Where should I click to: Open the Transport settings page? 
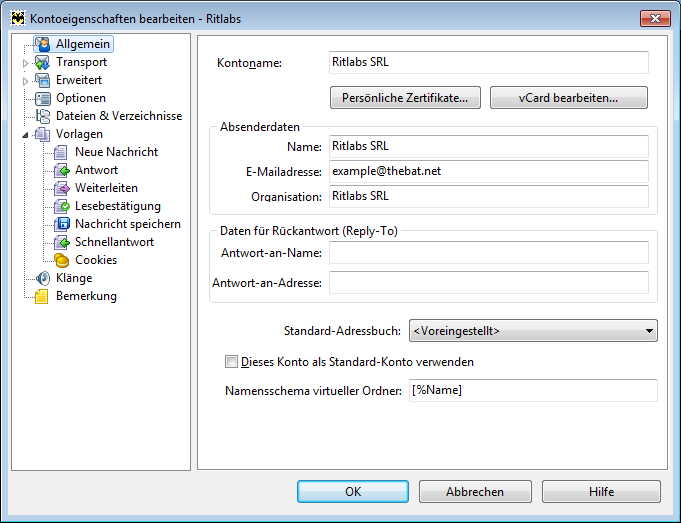coord(81,62)
